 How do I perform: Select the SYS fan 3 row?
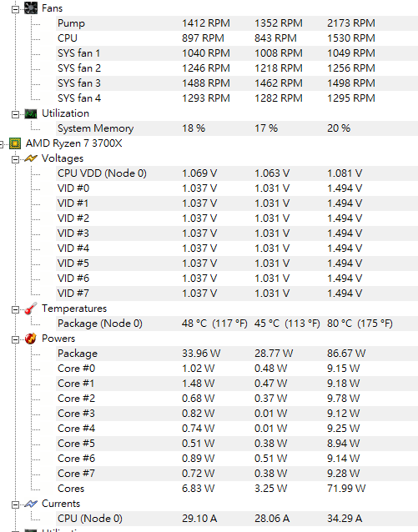tap(237, 83)
